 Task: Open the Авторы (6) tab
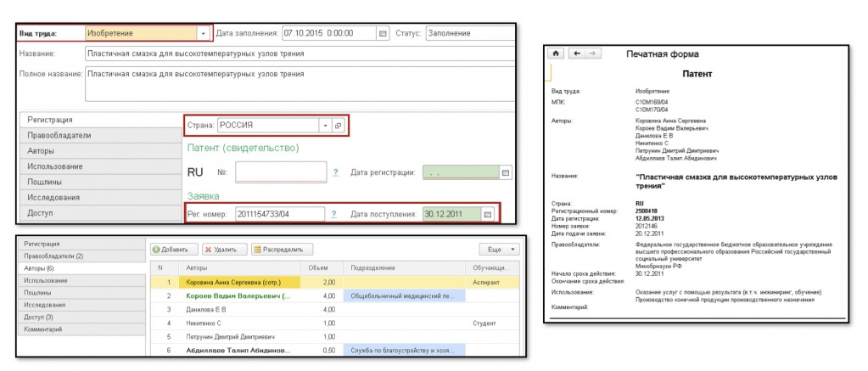point(82,268)
